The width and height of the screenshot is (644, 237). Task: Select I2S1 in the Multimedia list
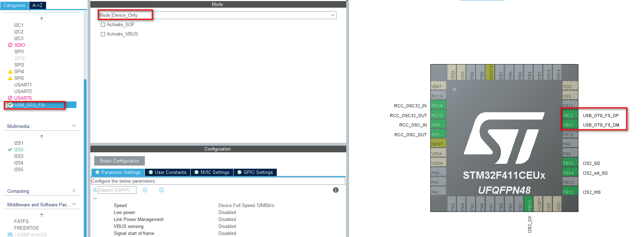tap(19, 143)
